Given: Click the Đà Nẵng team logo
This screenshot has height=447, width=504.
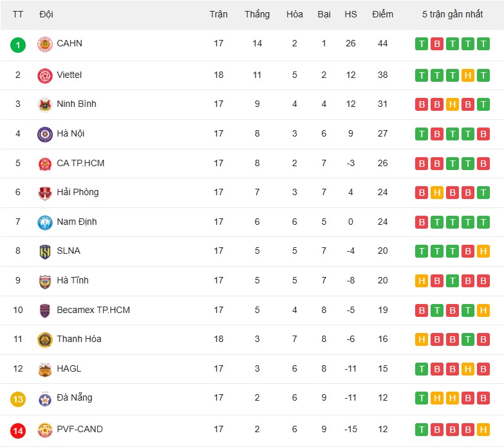Looking at the screenshot, I should click(44, 399).
